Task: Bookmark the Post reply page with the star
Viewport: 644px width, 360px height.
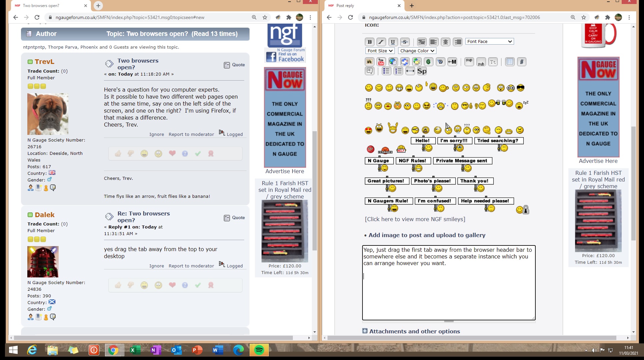Action: tap(583, 17)
